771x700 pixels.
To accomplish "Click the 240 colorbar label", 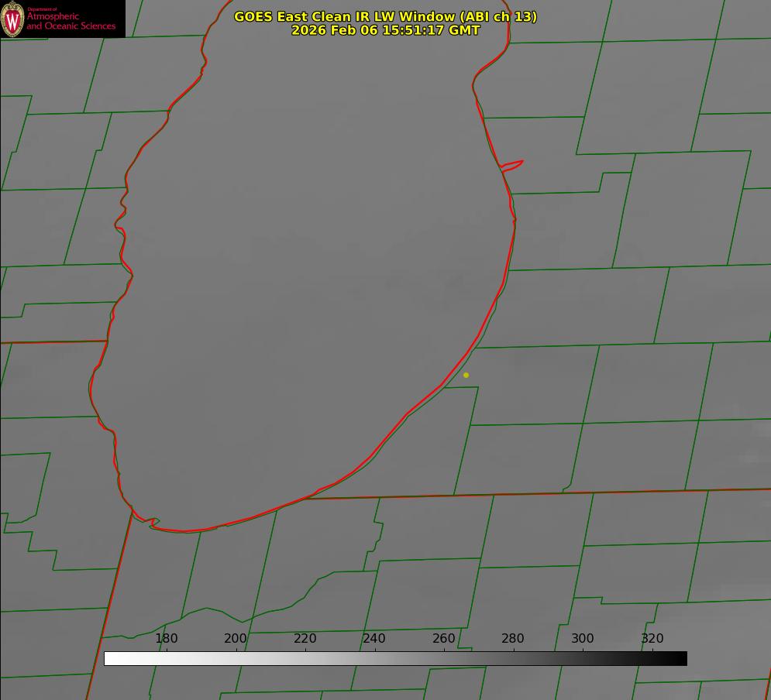I will click(374, 638).
